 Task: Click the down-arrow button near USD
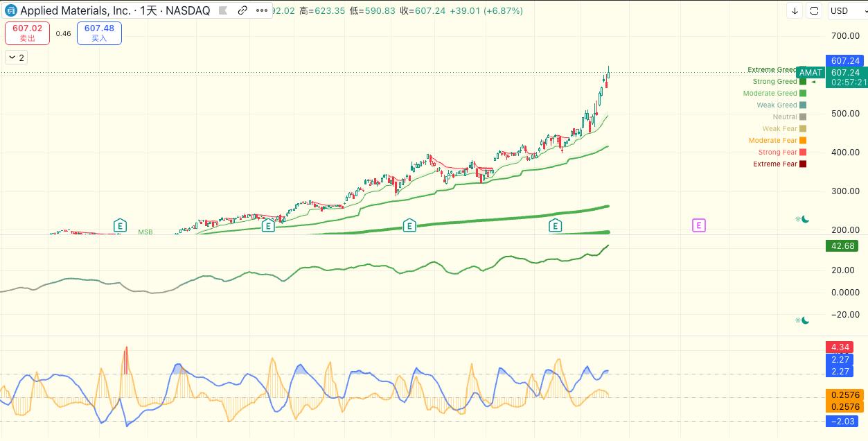tap(795, 11)
